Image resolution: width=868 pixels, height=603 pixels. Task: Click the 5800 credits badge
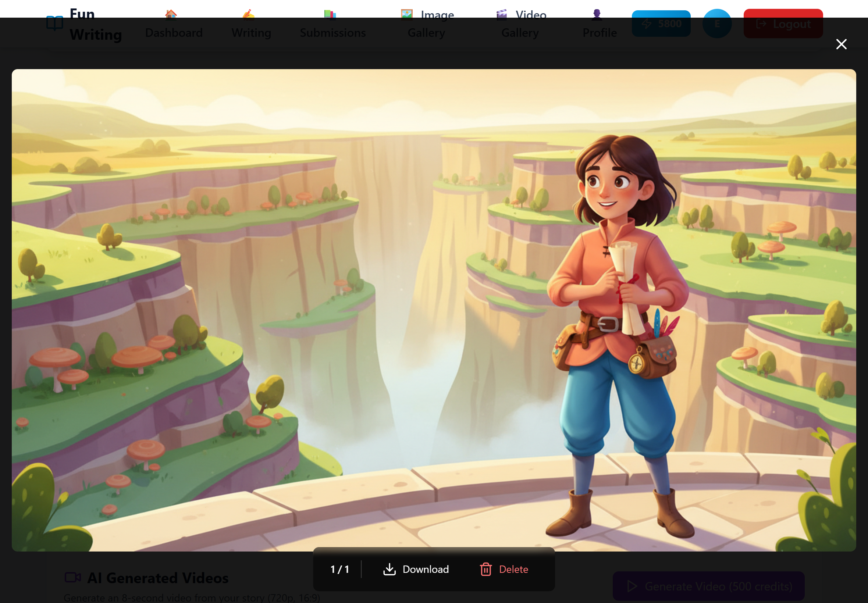[661, 24]
